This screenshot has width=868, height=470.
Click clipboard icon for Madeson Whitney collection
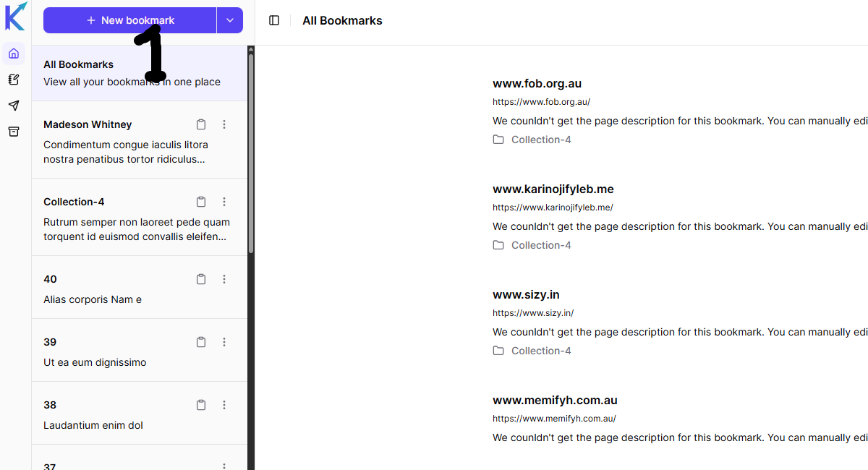[202, 124]
